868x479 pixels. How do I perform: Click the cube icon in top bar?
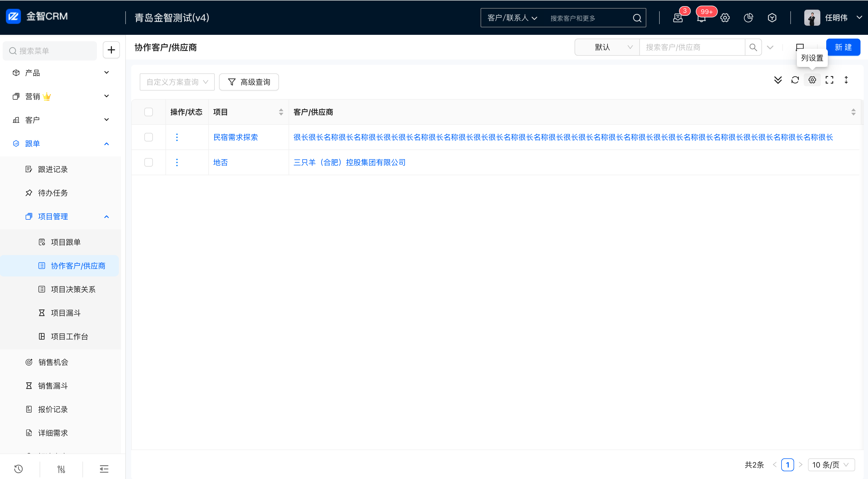(772, 18)
